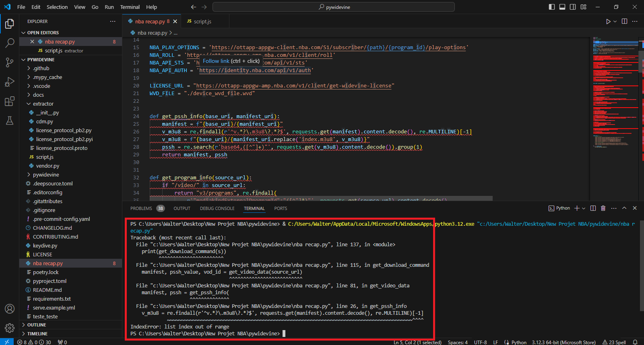Open the Terminal menu in the menu bar
Screen dimensions: 644x345
(130, 7)
